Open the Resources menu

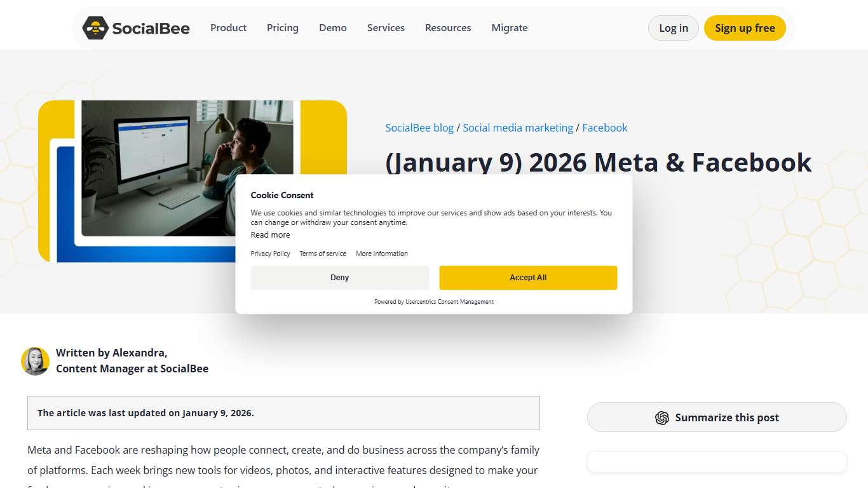coord(447,27)
